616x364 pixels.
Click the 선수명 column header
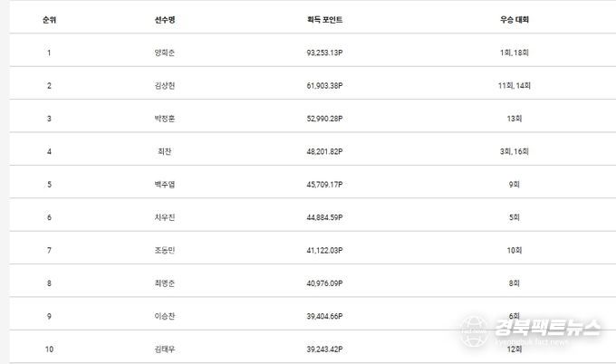164,19
